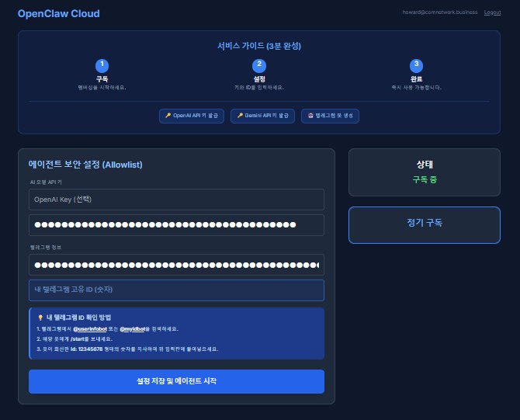Click the howard@comnetwork.business account email

[440, 12]
